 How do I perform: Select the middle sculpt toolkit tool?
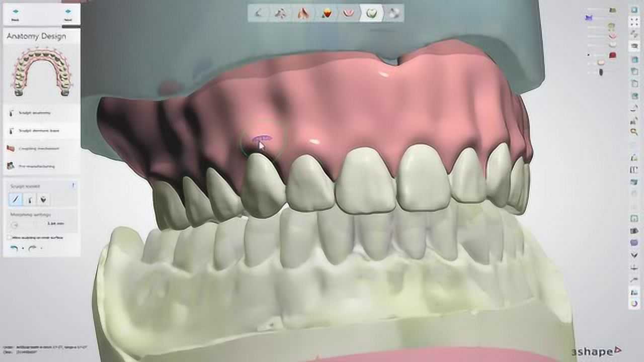pos(30,198)
